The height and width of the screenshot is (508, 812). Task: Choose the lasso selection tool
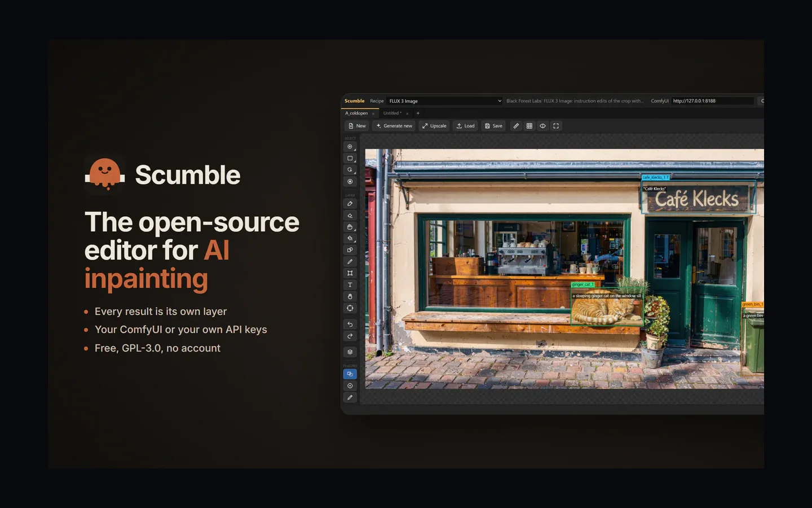pyautogui.click(x=350, y=170)
